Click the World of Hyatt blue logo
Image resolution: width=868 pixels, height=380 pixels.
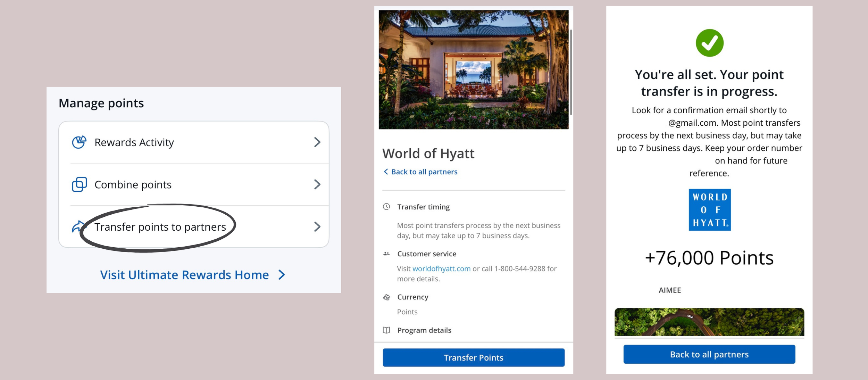point(709,210)
